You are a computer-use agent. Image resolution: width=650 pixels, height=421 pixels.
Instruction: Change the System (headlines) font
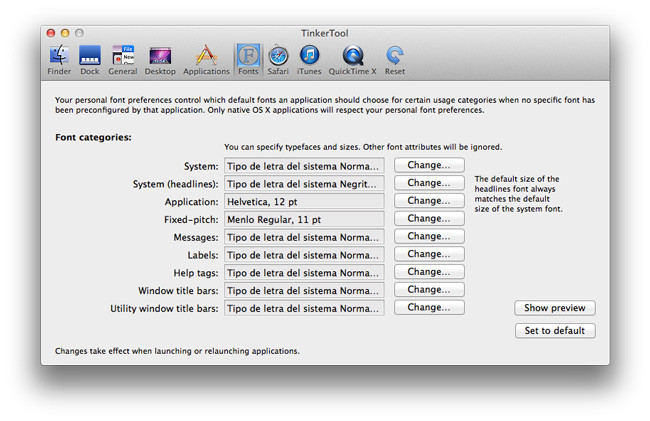pyautogui.click(x=429, y=183)
